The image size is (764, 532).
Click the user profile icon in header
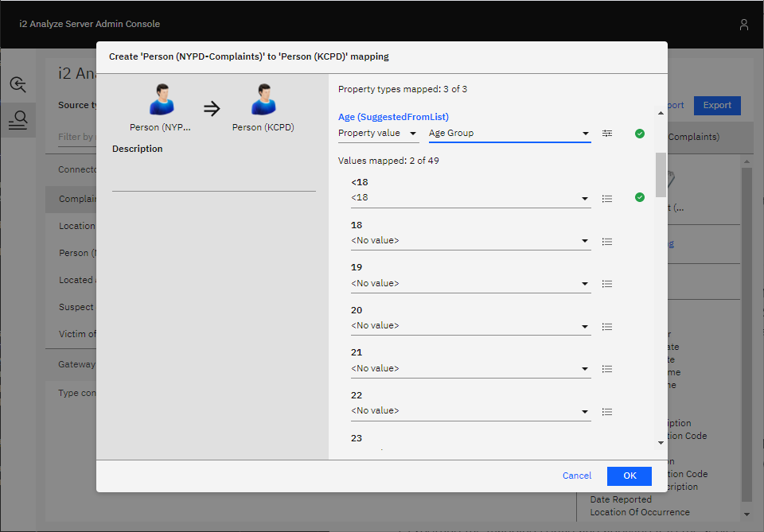coord(744,25)
